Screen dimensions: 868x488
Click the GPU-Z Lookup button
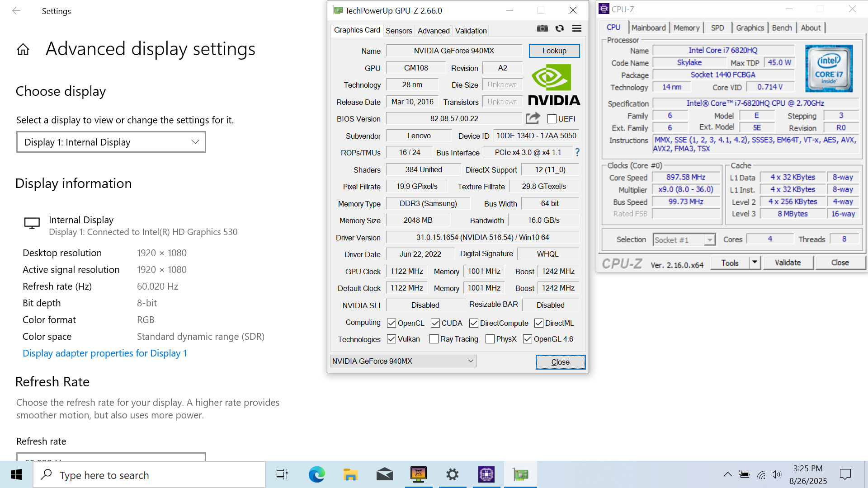[554, 51]
